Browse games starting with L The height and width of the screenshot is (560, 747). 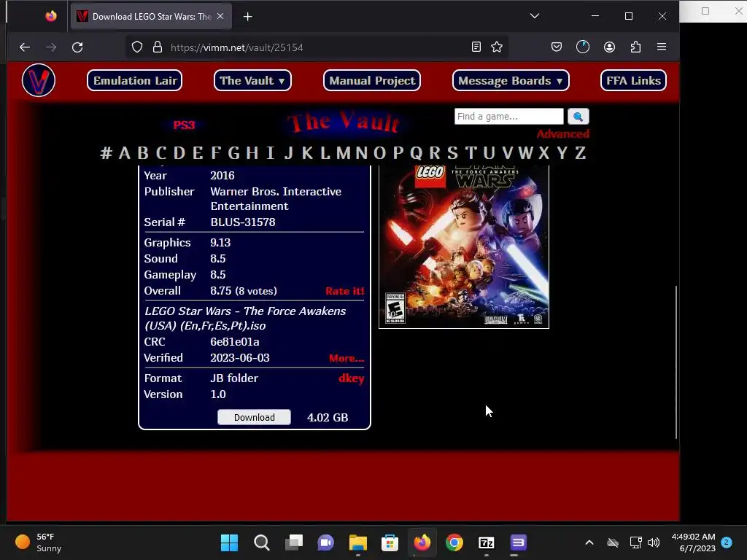[x=325, y=153]
